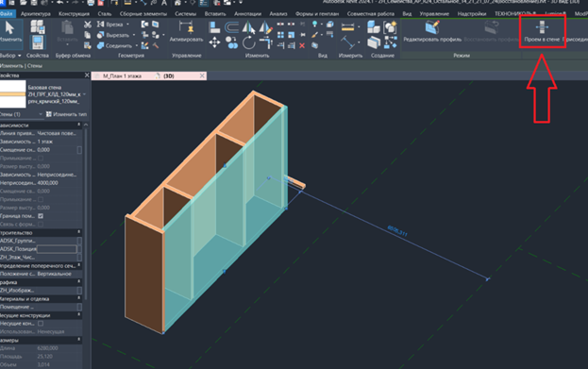Collapse the Несущие конструкции section
The image size is (588, 369).
[78, 315]
